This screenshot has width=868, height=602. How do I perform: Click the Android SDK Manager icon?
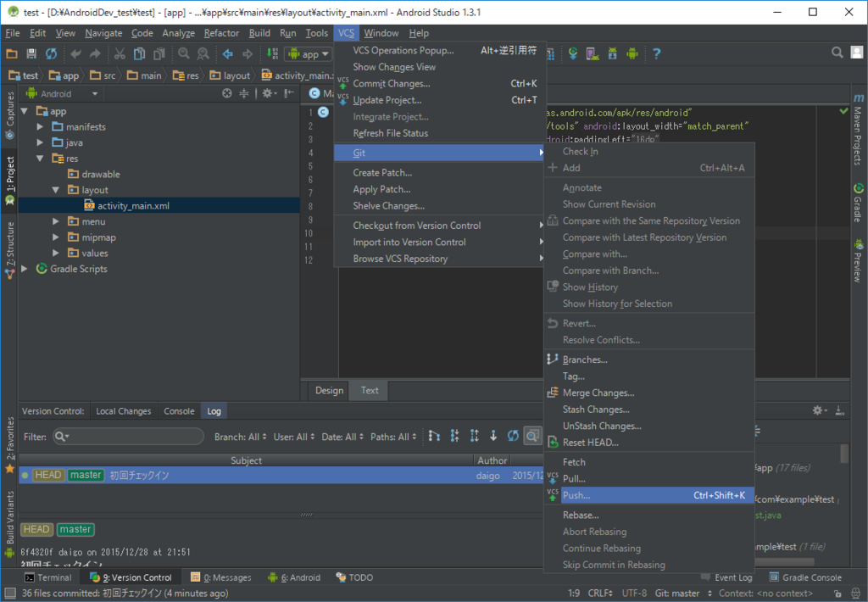(612, 53)
